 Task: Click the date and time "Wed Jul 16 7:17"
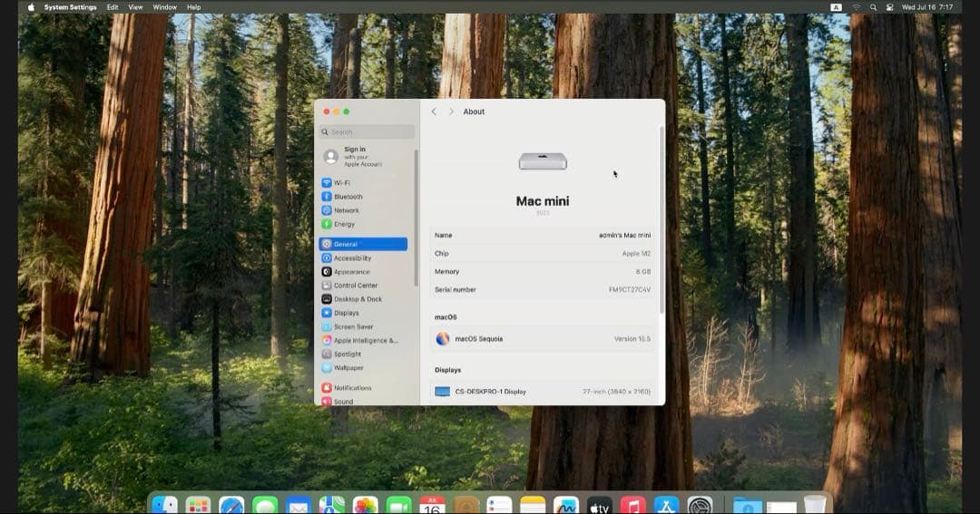click(927, 7)
